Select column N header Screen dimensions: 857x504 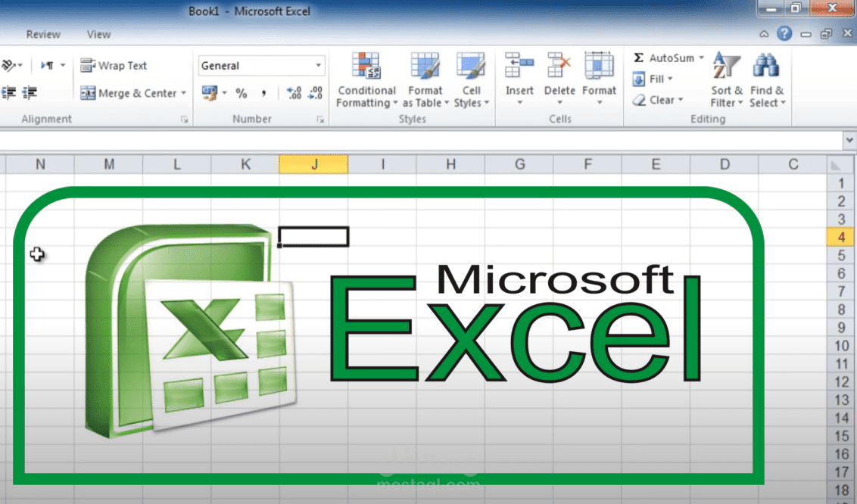(40, 164)
